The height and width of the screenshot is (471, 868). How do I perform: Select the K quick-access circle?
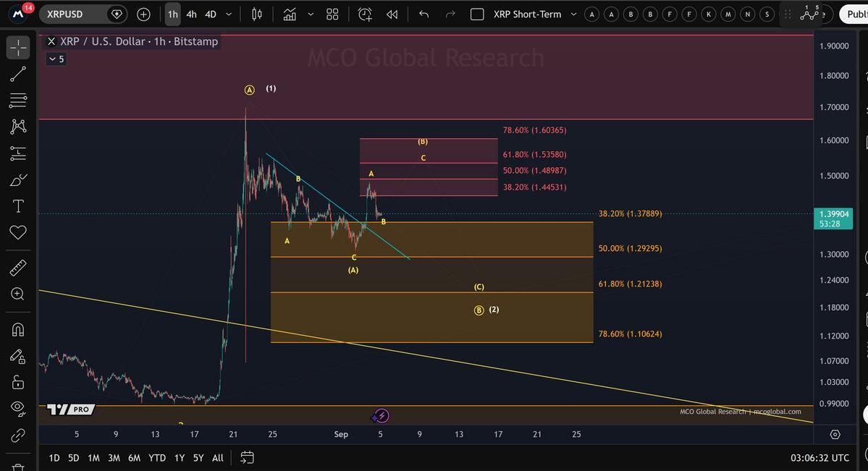pyautogui.click(x=709, y=14)
